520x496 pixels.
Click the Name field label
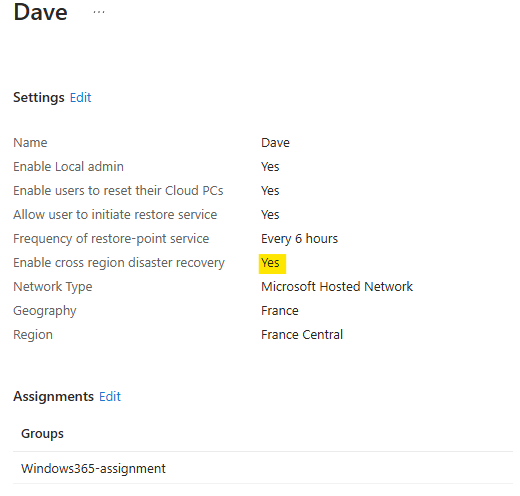(x=30, y=143)
